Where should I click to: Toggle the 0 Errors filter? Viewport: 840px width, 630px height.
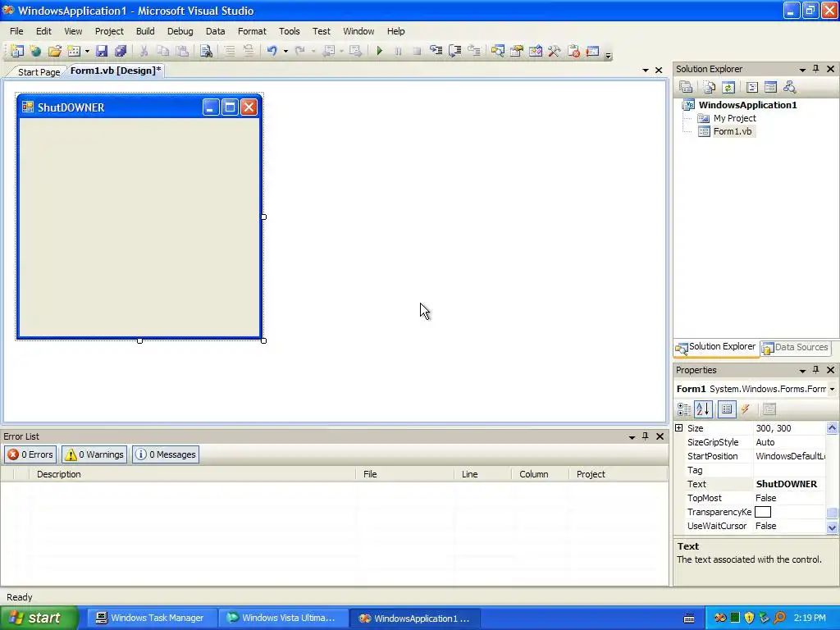tap(30, 454)
